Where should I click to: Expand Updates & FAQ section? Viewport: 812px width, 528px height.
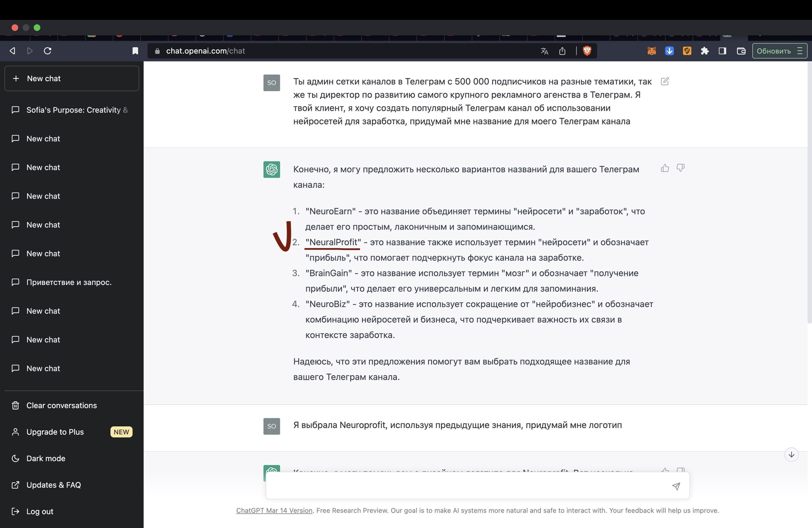[54, 484]
